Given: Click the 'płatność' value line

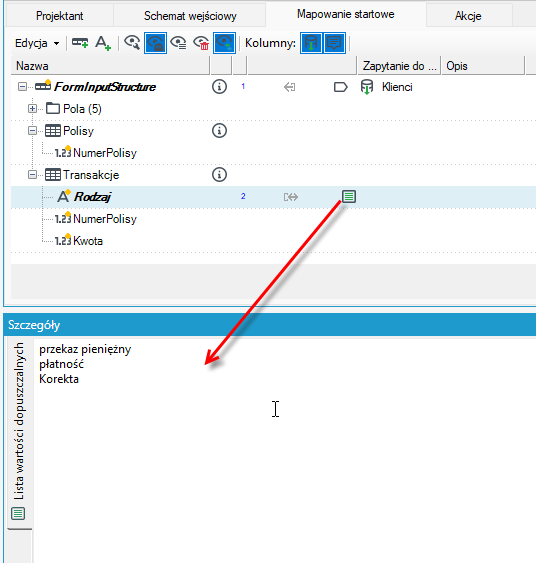Looking at the screenshot, I should click(61, 364).
